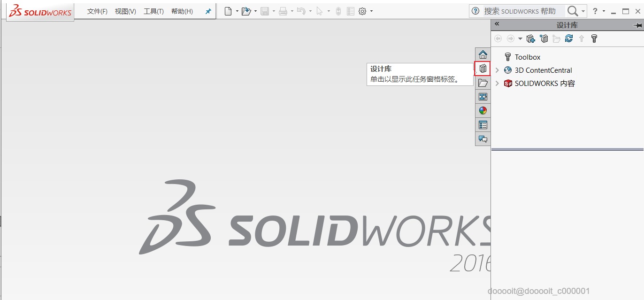Click the Add to Library icon
The width and height of the screenshot is (644, 300).
531,38
